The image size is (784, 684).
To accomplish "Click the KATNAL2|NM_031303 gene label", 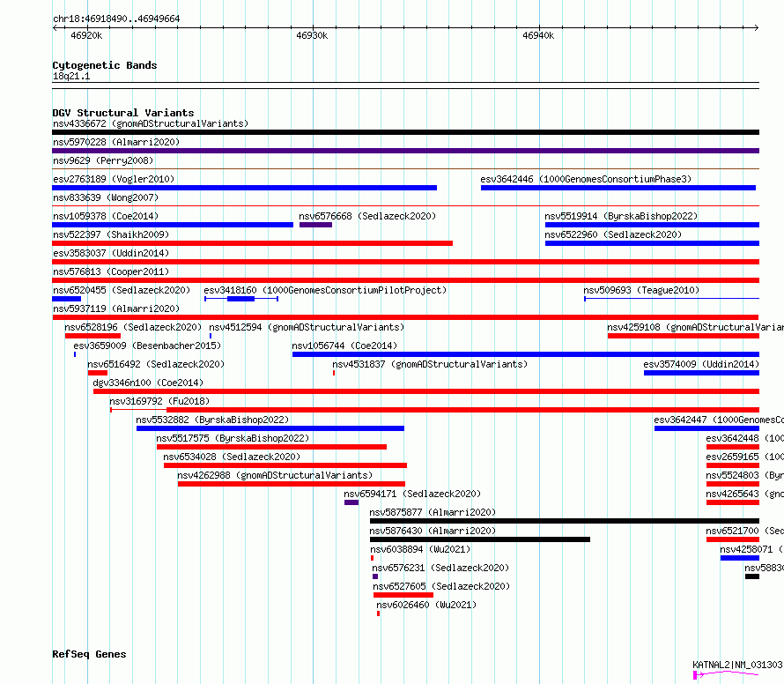I will (737, 665).
